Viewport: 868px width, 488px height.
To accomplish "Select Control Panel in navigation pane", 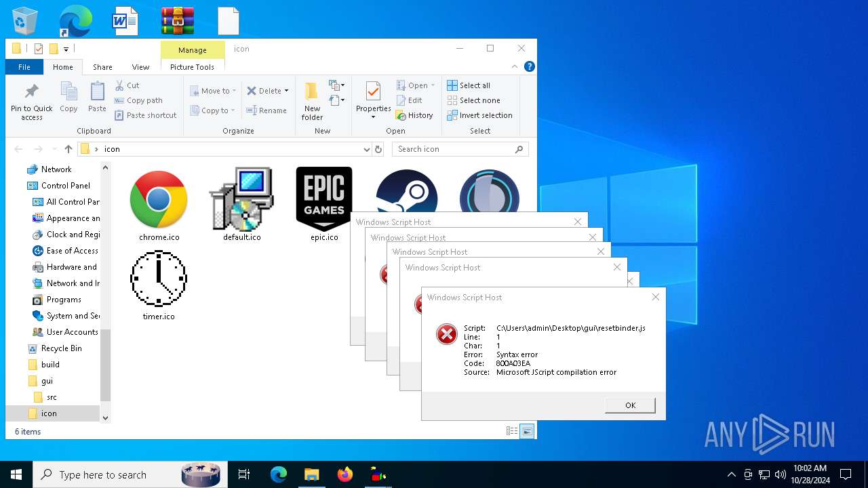I will point(65,186).
